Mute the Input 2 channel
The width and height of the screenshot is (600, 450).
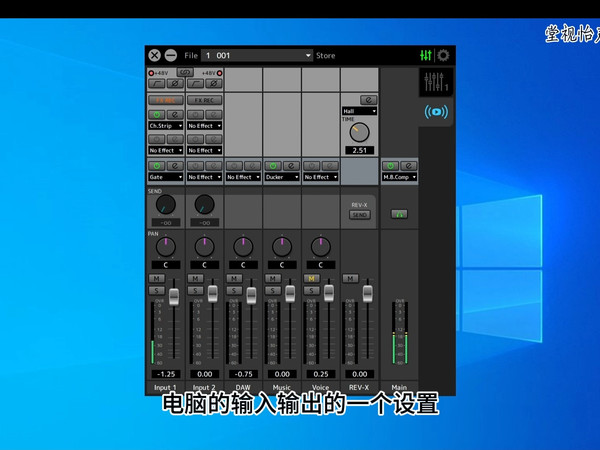click(196, 278)
